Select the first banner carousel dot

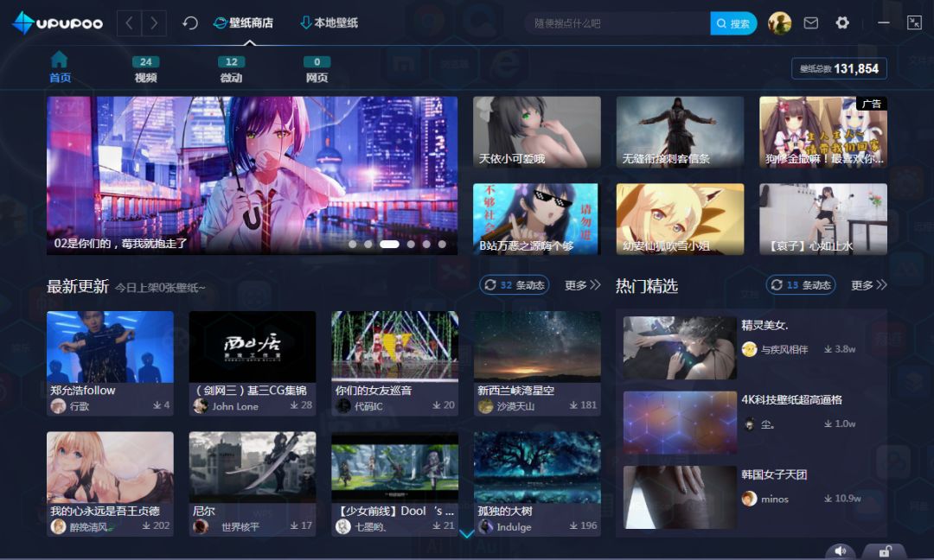pyautogui.click(x=353, y=244)
